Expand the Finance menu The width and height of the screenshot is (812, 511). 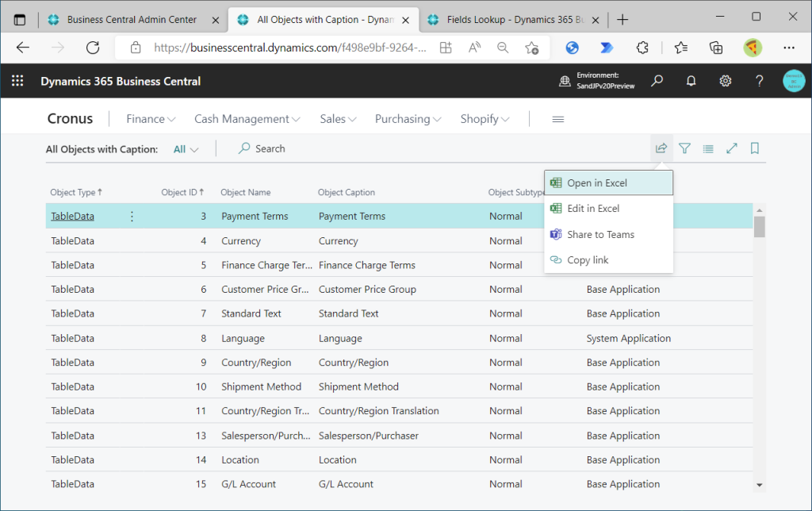pos(151,119)
